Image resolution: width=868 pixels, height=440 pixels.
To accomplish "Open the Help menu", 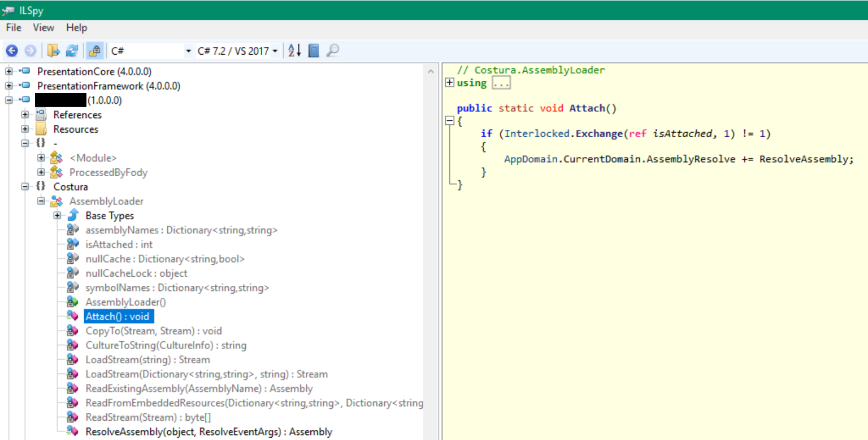I will (76, 28).
